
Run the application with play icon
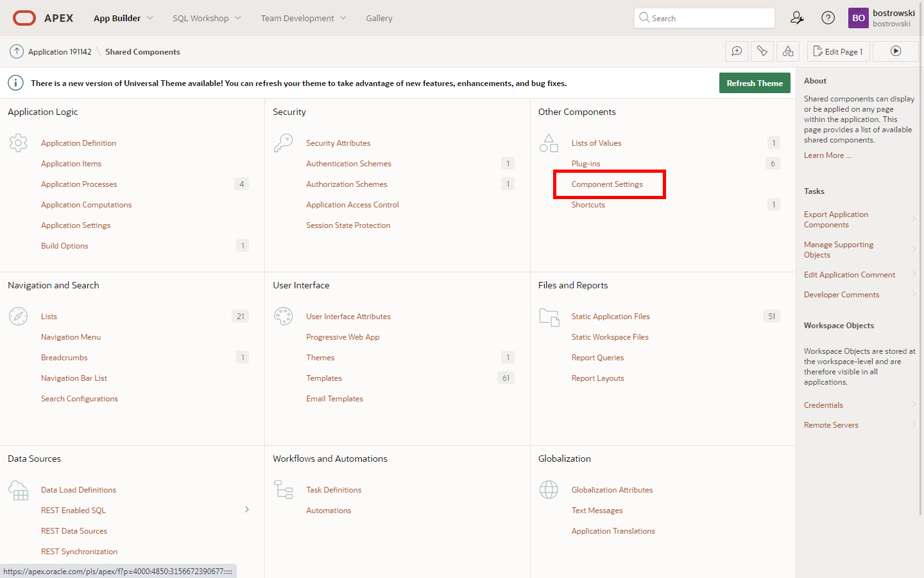point(896,51)
